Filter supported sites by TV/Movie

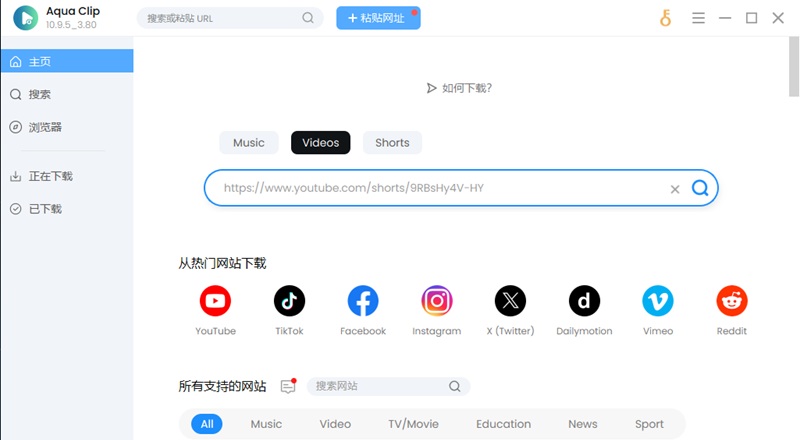tap(413, 424)
